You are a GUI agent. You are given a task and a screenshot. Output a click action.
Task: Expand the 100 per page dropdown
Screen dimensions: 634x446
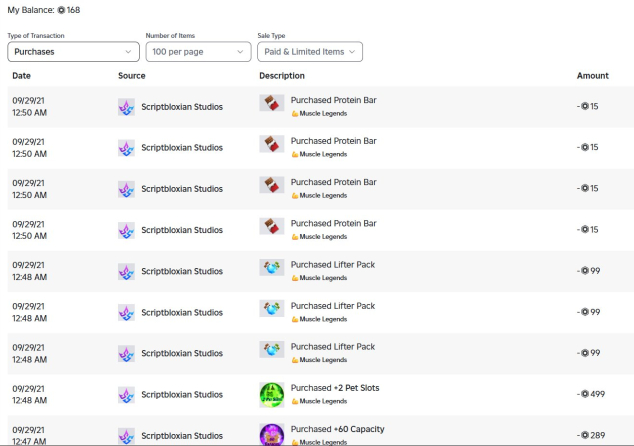point(197,51)
